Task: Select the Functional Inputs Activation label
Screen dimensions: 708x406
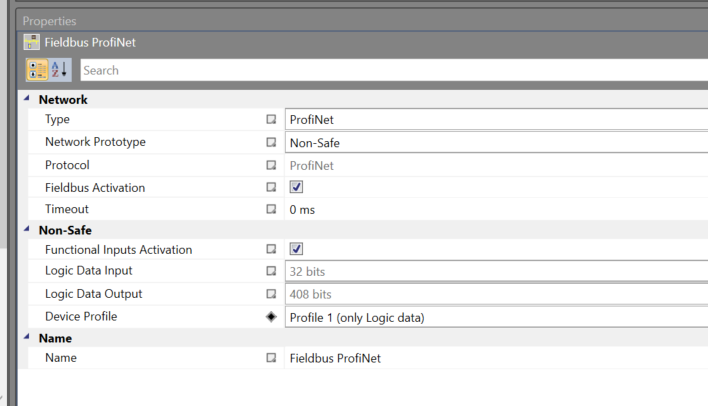Action: click(118, 249)
